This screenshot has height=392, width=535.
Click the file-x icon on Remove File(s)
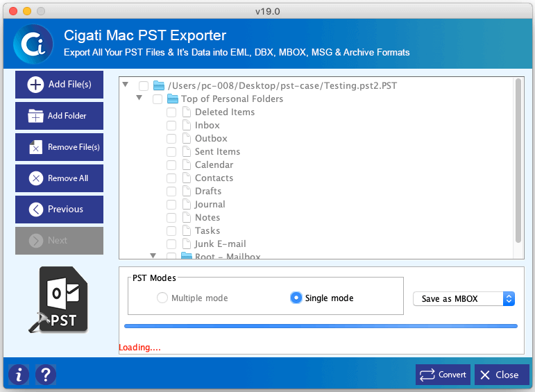35,147
